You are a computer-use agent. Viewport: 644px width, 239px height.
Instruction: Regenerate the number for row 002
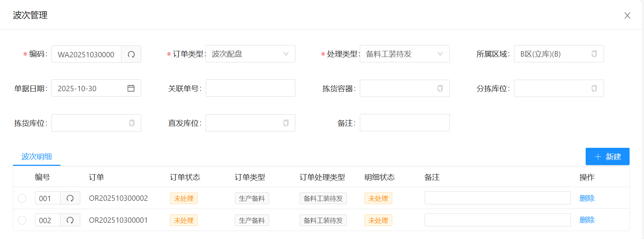pyautogui.click(x=70, y=220)
